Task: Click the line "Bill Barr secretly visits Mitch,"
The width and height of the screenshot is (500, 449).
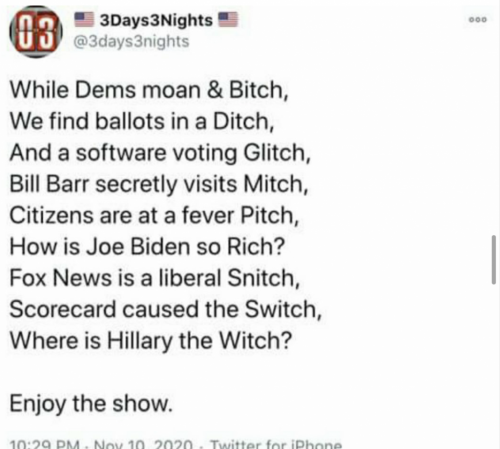Action: 159,184
